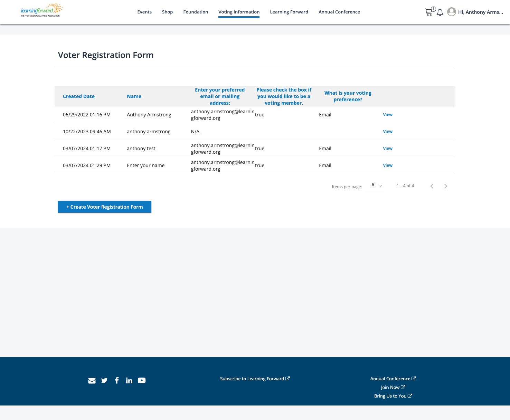Go to Learning Forward logo home
Screen dimensions: 510x420
(x=41, y=10)
